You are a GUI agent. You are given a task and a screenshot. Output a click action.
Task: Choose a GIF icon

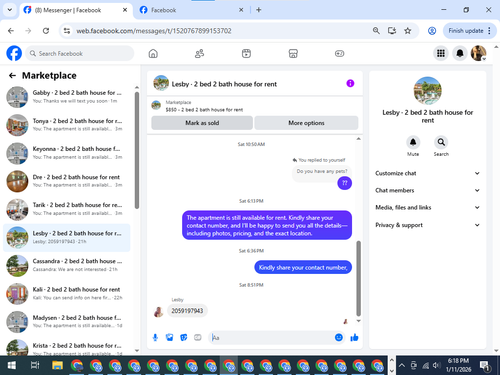click(198, 338)
